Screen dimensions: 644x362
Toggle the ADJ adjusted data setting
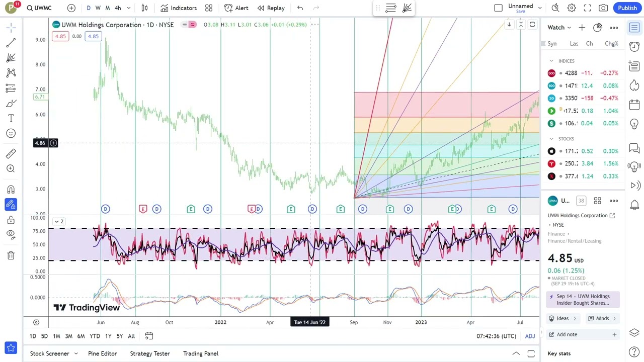(530, 336)
